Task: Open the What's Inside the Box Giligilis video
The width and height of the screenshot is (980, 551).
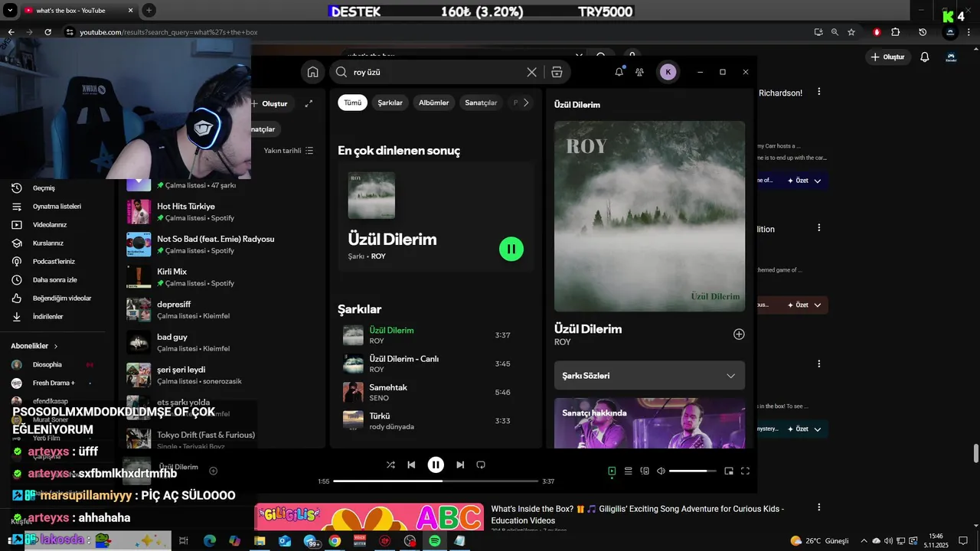Action: [637, 514]
